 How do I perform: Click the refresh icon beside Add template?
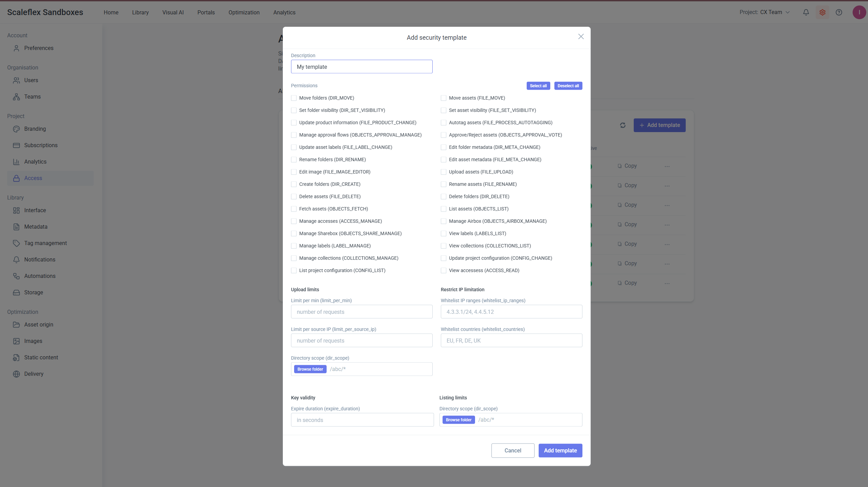point(623,125)
